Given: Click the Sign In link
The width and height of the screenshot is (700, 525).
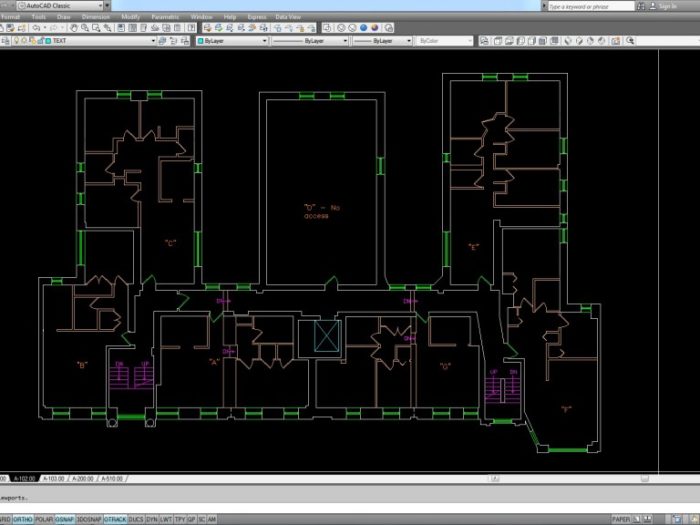Looking at the screenshot, I should click(x=667, y=6).
